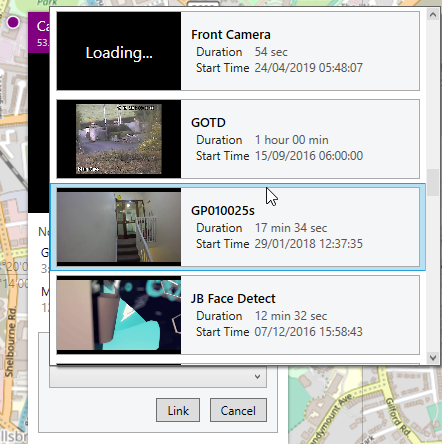This screenshot has height=444, width=442.
Task: Click the purple map marker dot
Action: point(13,22)
